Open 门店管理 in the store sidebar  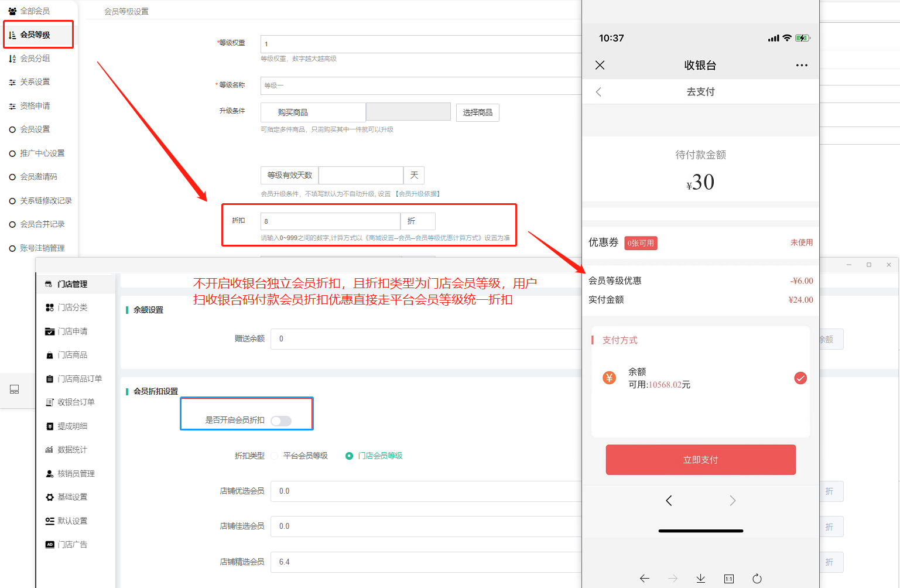[x=73, y=284]
